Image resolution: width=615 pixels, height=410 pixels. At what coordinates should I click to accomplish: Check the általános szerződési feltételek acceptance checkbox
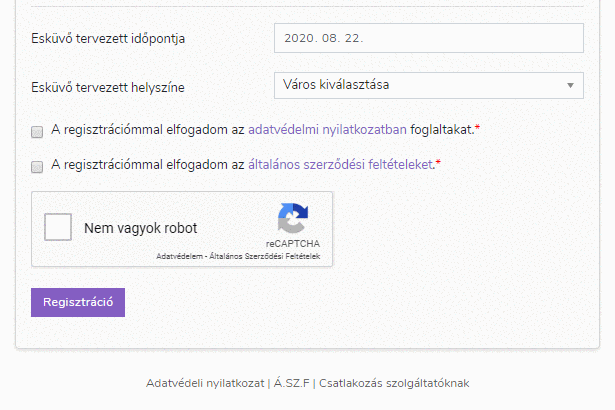tap(37, 167)
